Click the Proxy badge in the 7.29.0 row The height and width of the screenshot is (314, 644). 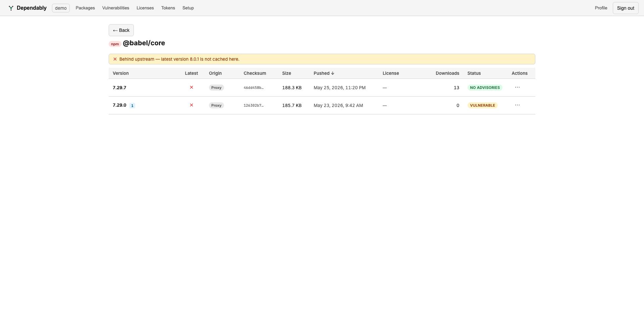click(x=216, y=105)
